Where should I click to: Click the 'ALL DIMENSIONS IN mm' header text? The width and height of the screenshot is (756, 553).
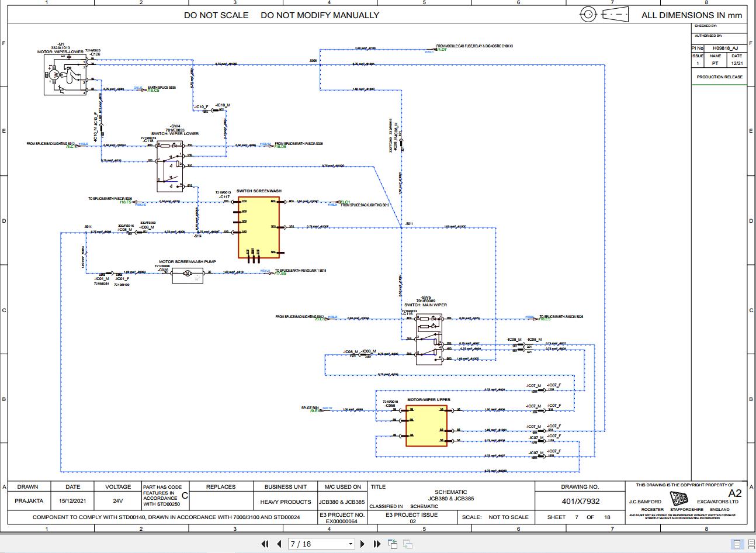[691, 15]
